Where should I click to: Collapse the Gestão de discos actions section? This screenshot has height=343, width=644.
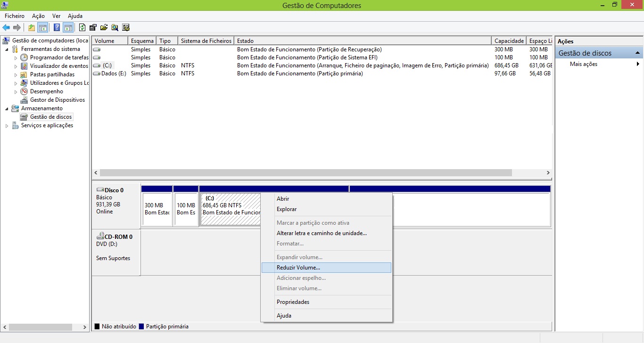pos(638,53)
